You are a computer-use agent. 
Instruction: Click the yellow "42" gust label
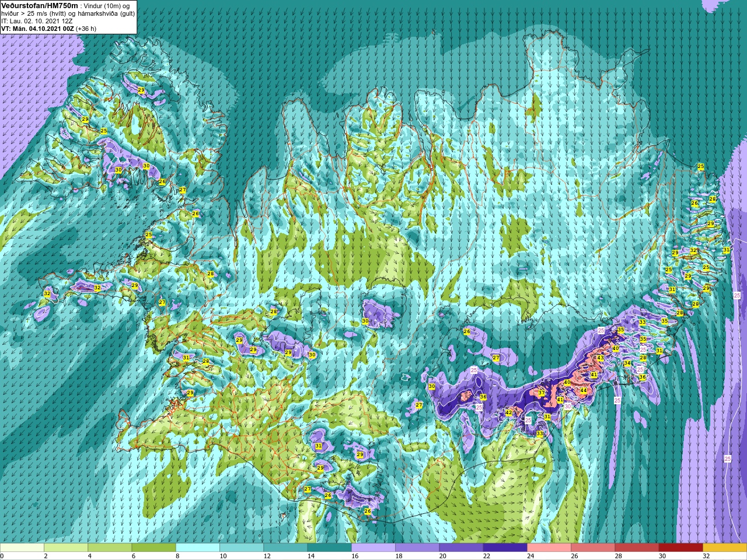508,412
